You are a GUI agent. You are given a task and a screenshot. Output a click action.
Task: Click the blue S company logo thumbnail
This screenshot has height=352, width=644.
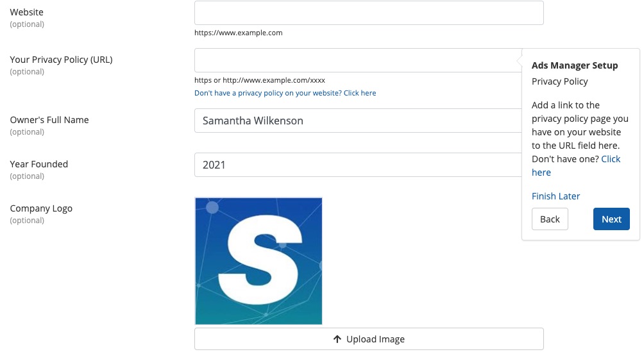coord(258,261)
